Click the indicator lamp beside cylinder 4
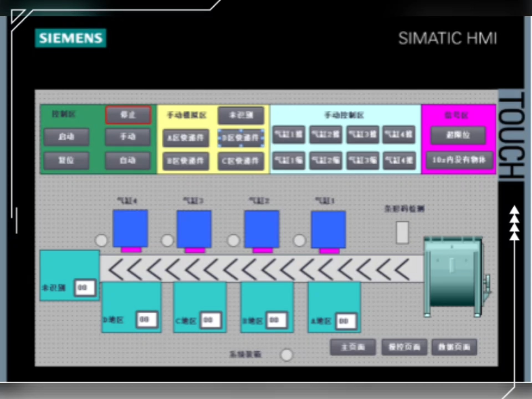Screen dimensions: 532x399 click(x=101, y=240)
